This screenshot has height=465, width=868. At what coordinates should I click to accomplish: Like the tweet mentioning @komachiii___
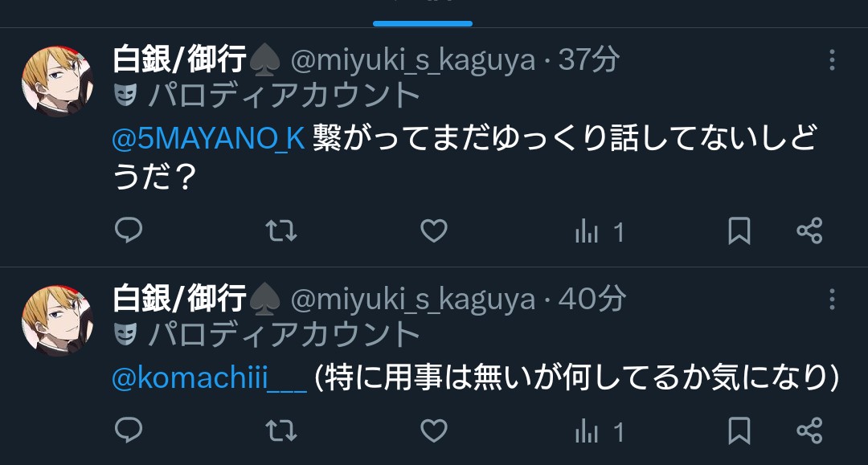click(x=434, y=430)
